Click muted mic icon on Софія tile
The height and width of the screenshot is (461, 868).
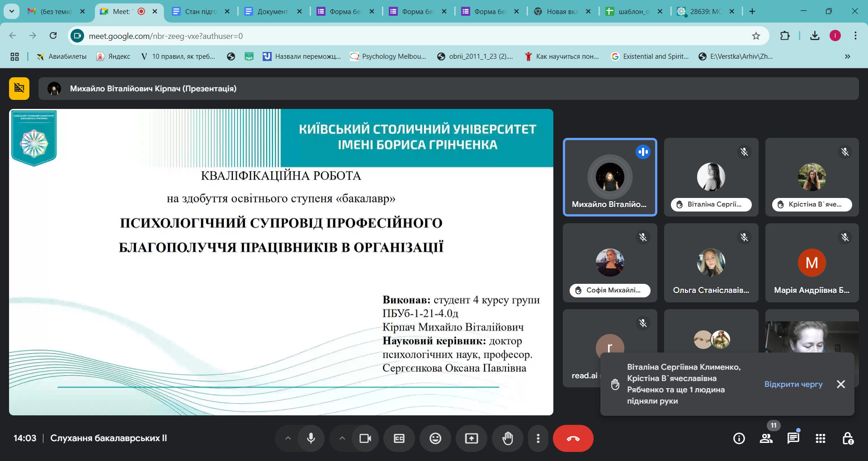tap(643, 237)
